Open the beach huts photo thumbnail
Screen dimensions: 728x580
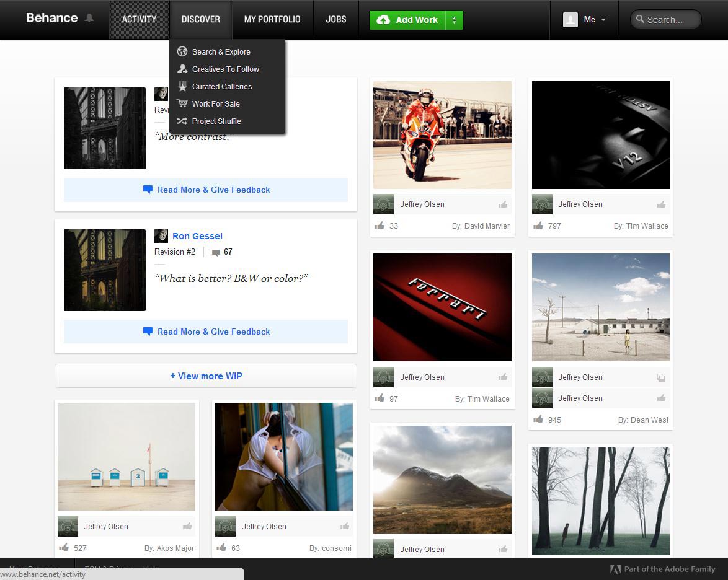[x=127, y=457]
